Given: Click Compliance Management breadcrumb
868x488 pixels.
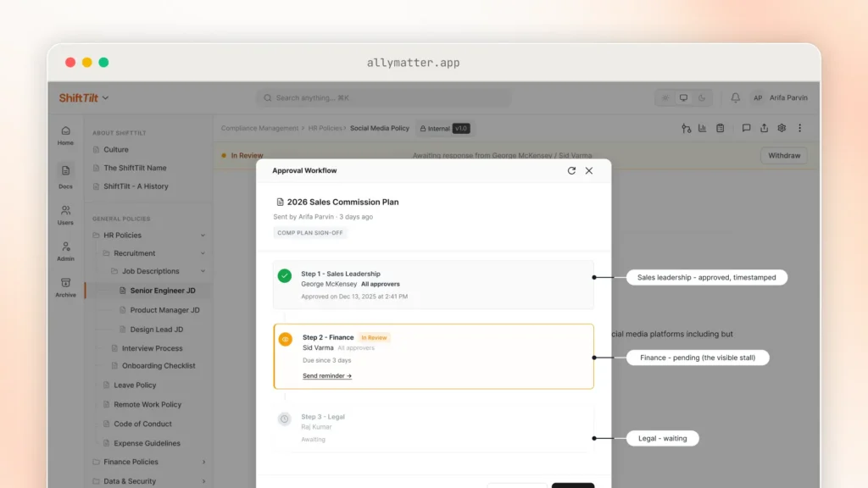Looking at the screenshot, I should (259, 129).
